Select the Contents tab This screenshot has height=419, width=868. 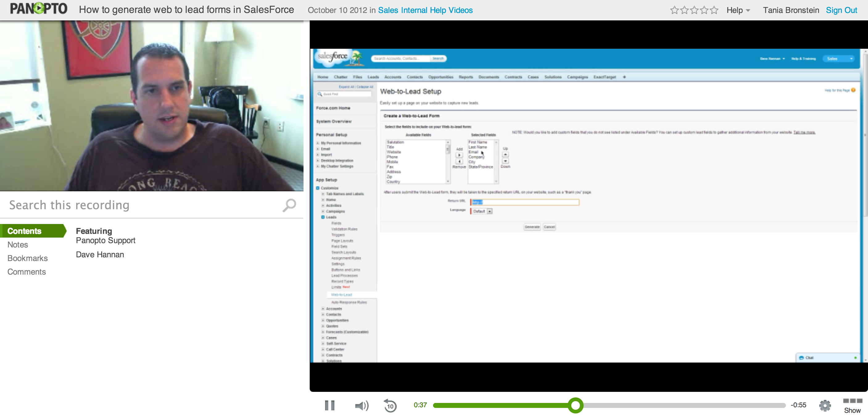point(24,231)
